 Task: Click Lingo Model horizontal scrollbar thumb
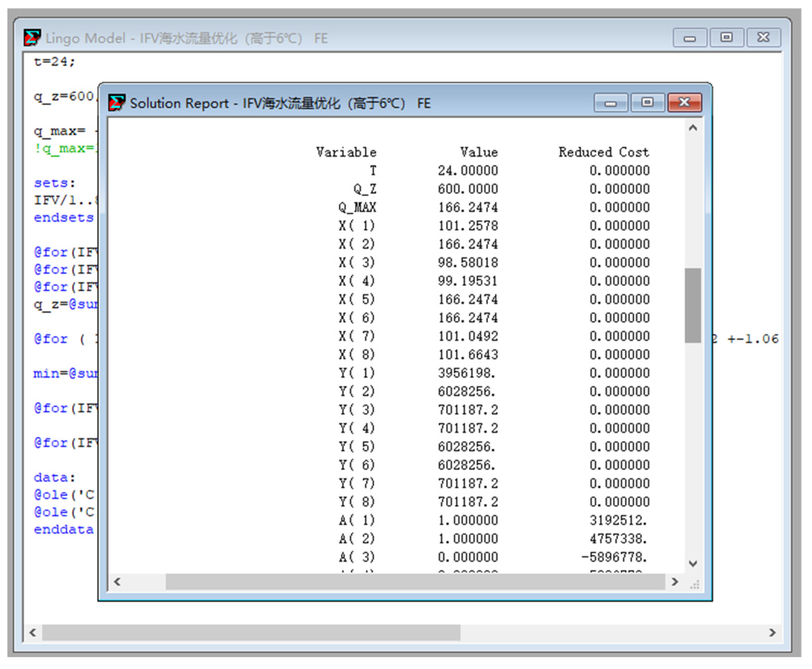click(x=251, y=632)
